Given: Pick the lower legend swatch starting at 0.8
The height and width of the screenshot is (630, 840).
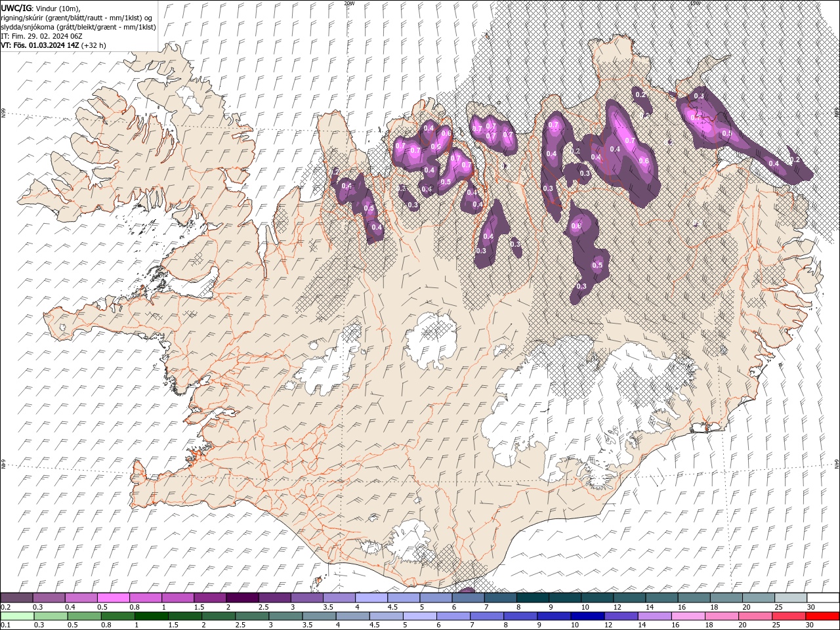Looking at the screenshot, I should (x=117, y=616).
